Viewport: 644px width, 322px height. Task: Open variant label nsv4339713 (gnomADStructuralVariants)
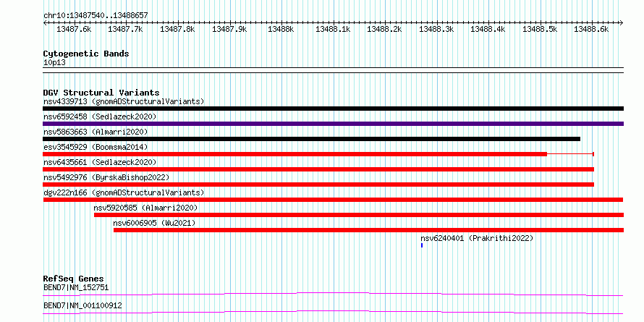coord(124,101)
